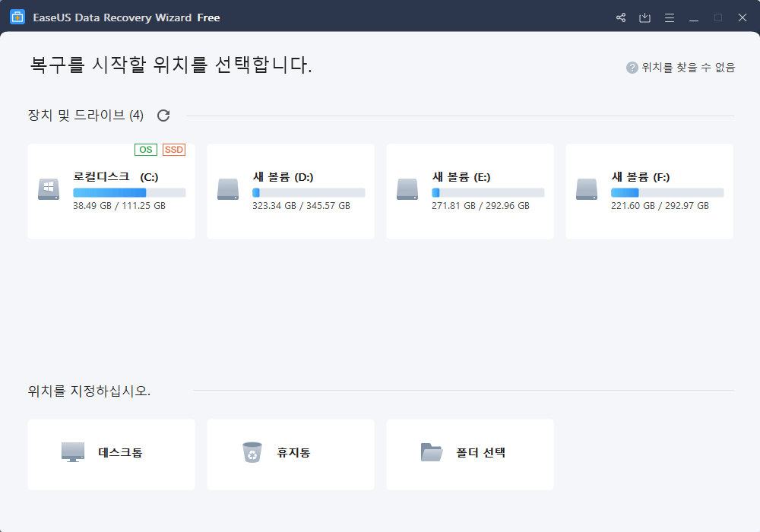
Task: Click the EaseUS app logo icon
Action: (x=17, y=17)
